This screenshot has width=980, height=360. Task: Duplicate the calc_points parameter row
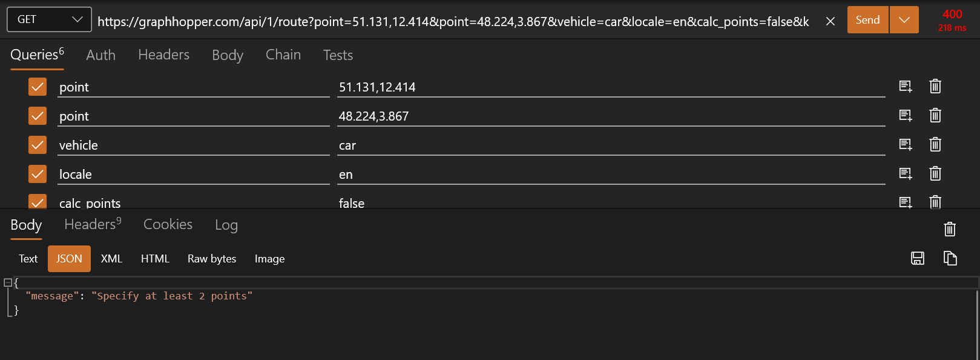[905, 202]
